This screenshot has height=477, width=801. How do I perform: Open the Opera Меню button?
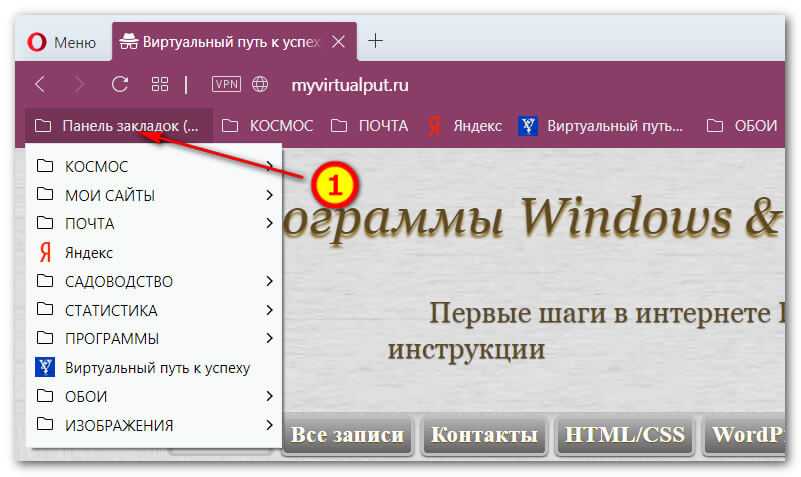[x=62, y=41]
